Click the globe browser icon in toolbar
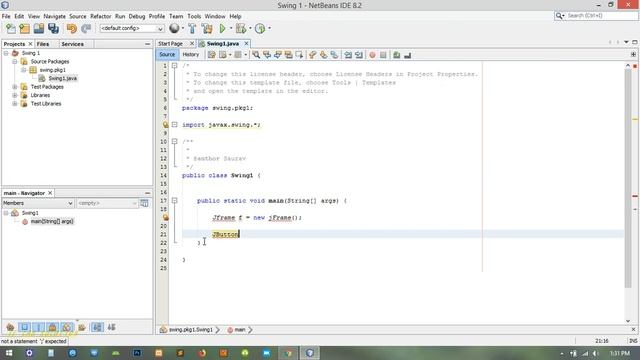 point(174,28)
